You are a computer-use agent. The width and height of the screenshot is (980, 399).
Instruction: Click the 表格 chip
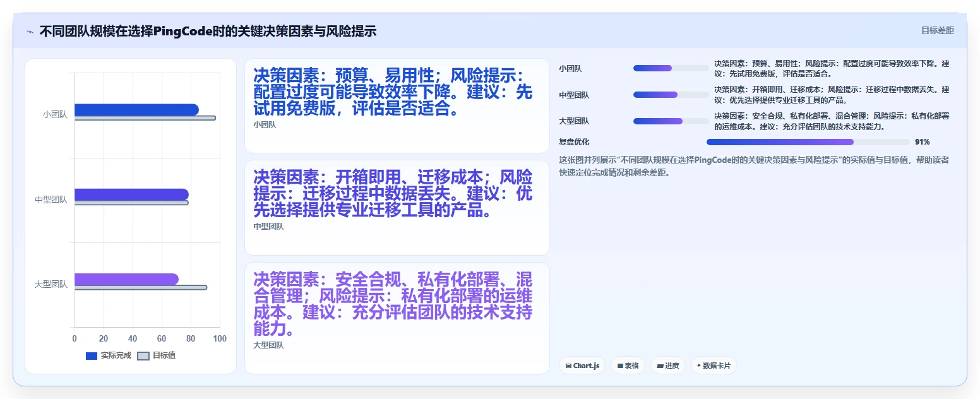(x=628, y=366)
